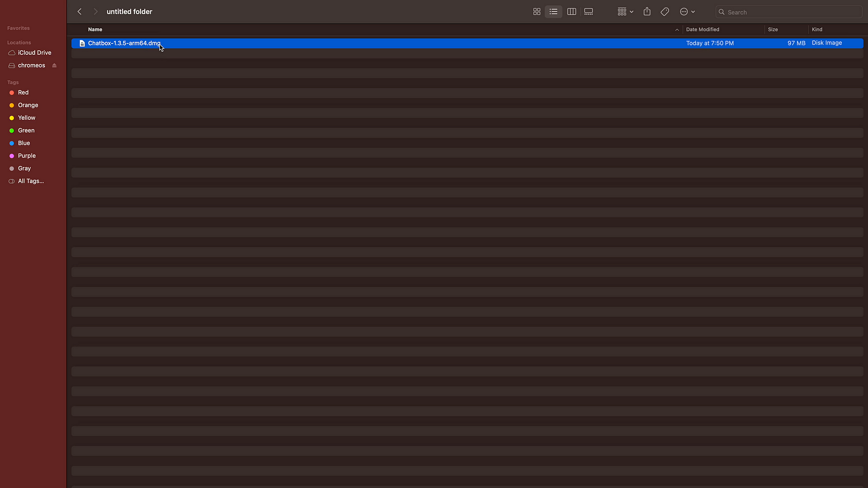Open iCloud Drive in sidebar
This screenshot has width=868, height=488.
(x=34, y=53)
